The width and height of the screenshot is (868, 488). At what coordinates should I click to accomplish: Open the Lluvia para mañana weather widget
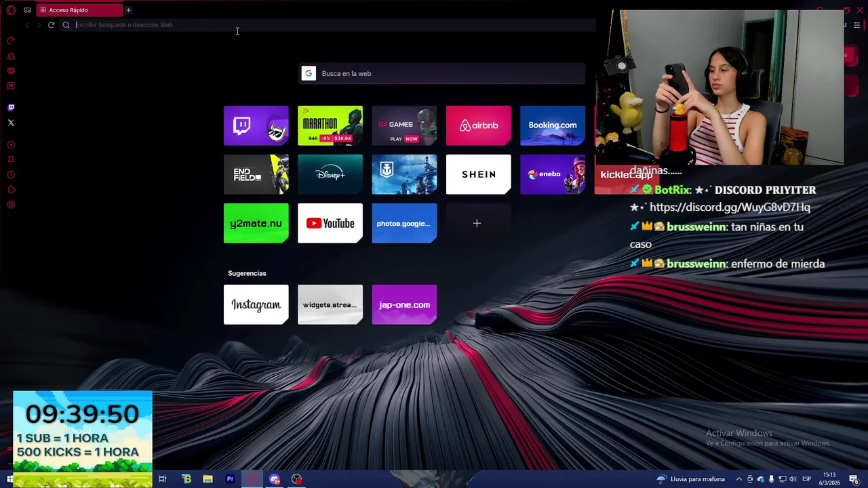pyautogui.click(x=691, y=479)
